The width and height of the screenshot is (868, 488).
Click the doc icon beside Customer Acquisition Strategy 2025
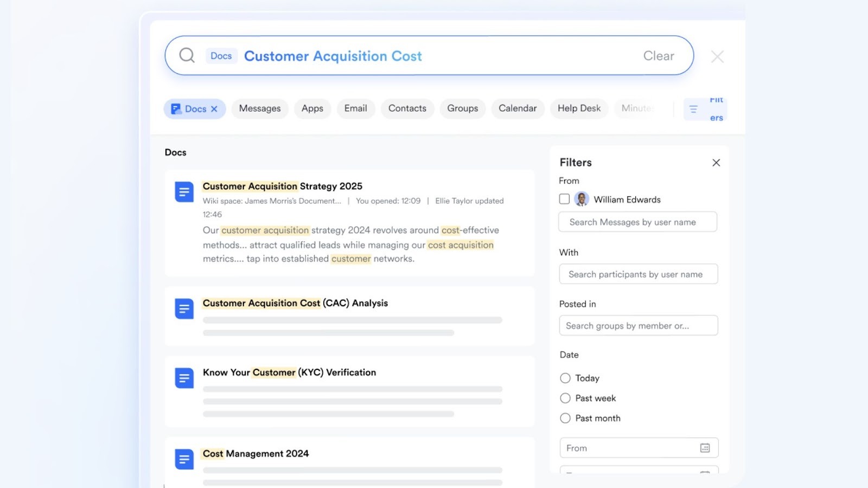[184, 191]
